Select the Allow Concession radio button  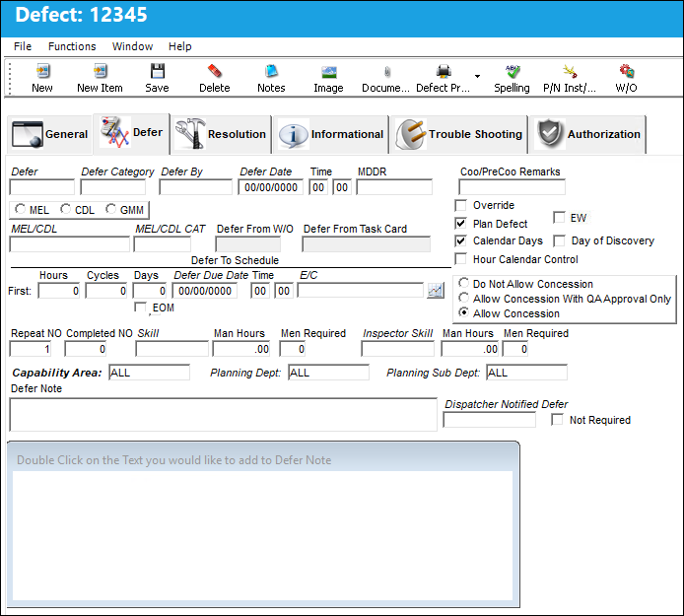click(463, 312)
